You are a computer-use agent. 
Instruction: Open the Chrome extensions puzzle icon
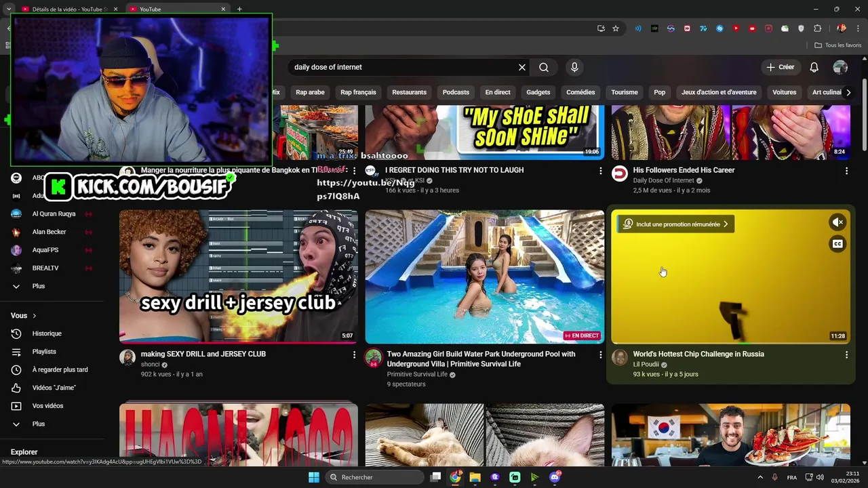click(817, 28)
